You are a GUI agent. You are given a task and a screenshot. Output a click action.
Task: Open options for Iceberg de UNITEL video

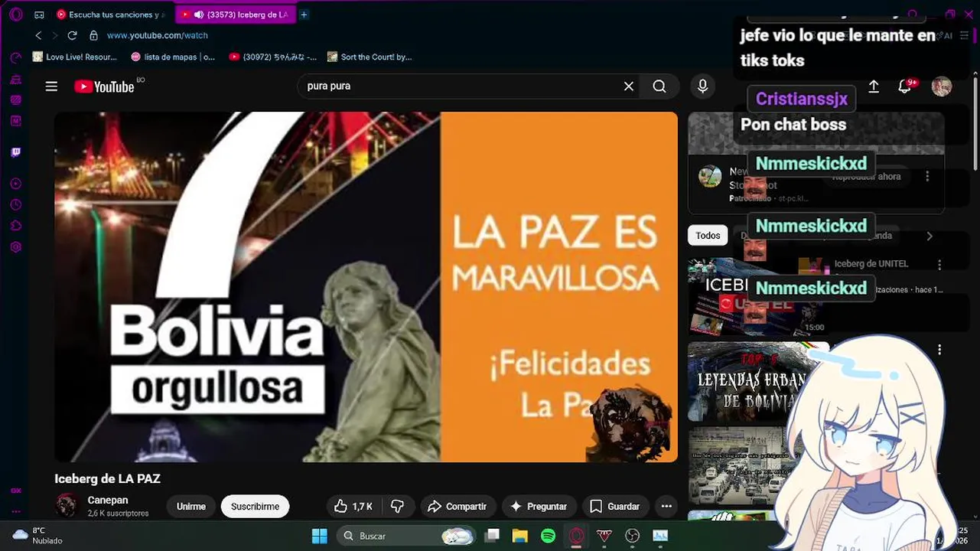(x=939, y=264)
